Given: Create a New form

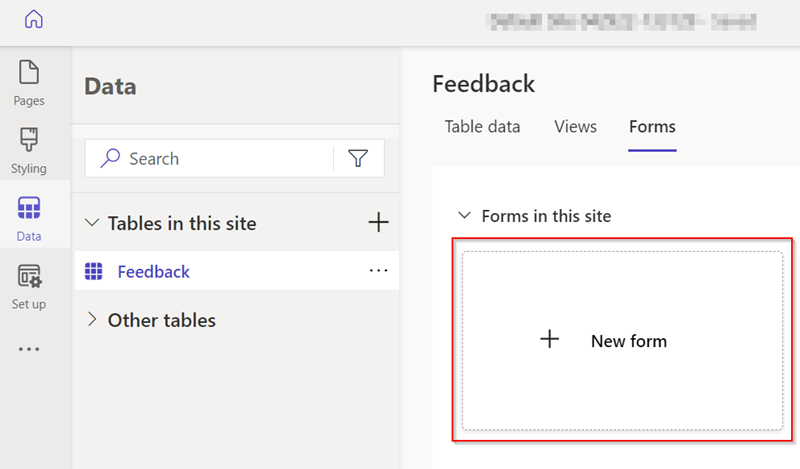Looking at the screenshot, I should pos(627,341).
